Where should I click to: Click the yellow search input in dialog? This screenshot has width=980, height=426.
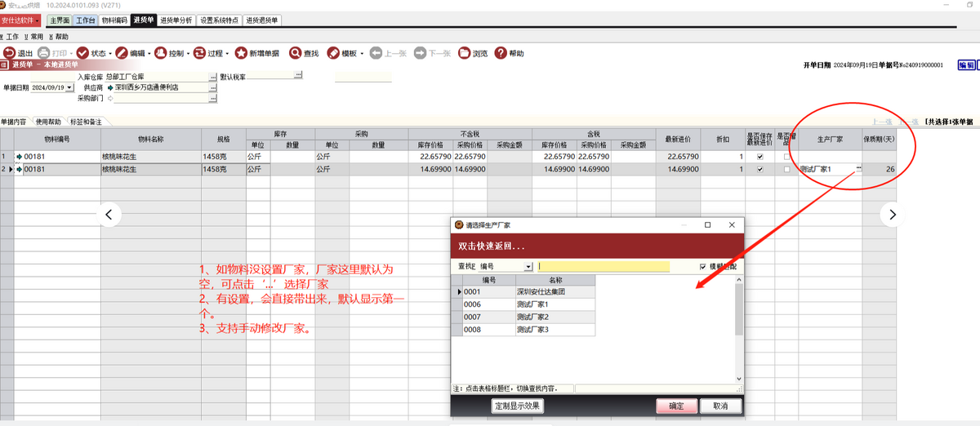[x=603, y=266]
